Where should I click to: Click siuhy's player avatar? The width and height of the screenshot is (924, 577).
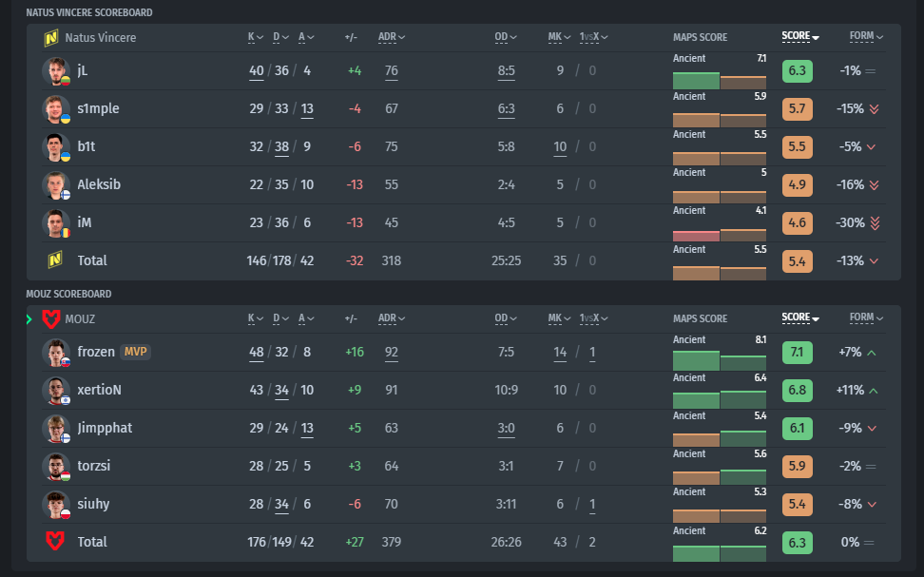[56, 505]
